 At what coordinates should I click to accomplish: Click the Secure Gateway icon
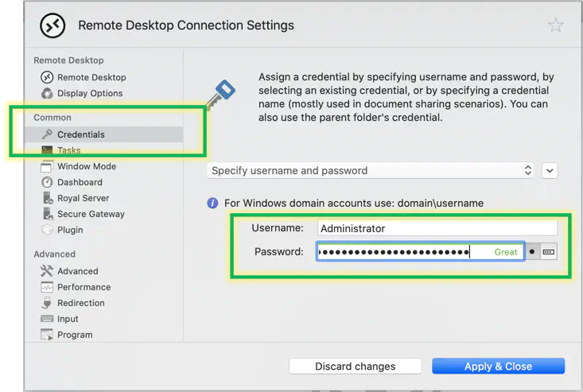click(48, 214)
